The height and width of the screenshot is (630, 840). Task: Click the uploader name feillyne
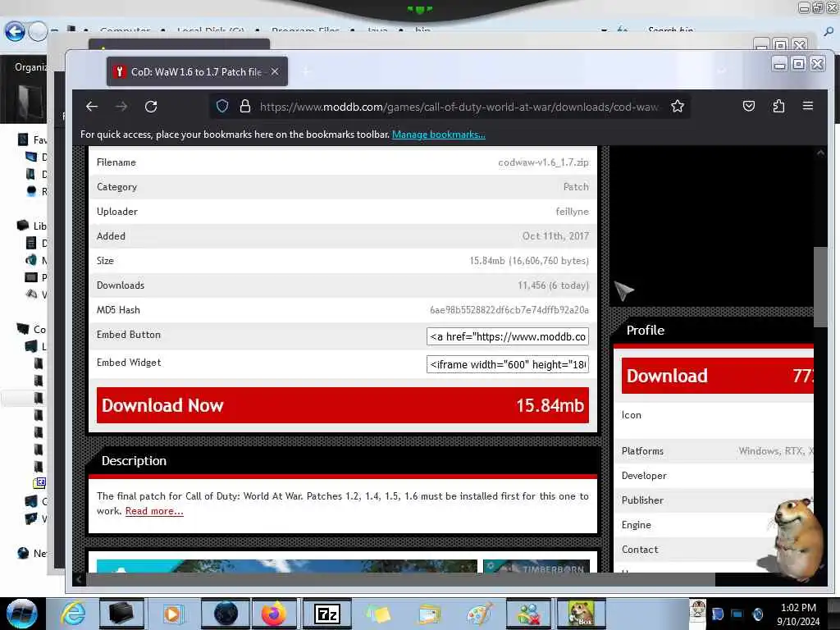pos(572,212)
